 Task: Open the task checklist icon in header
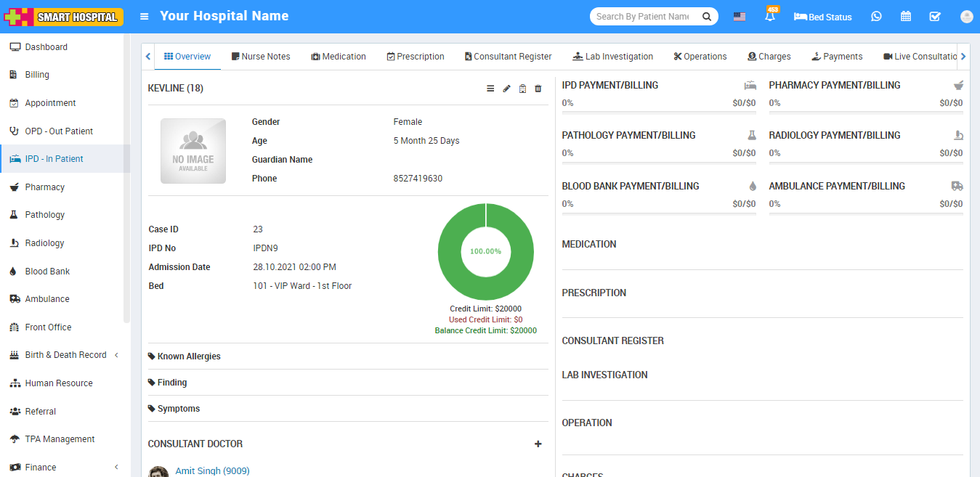click(935, 17)
